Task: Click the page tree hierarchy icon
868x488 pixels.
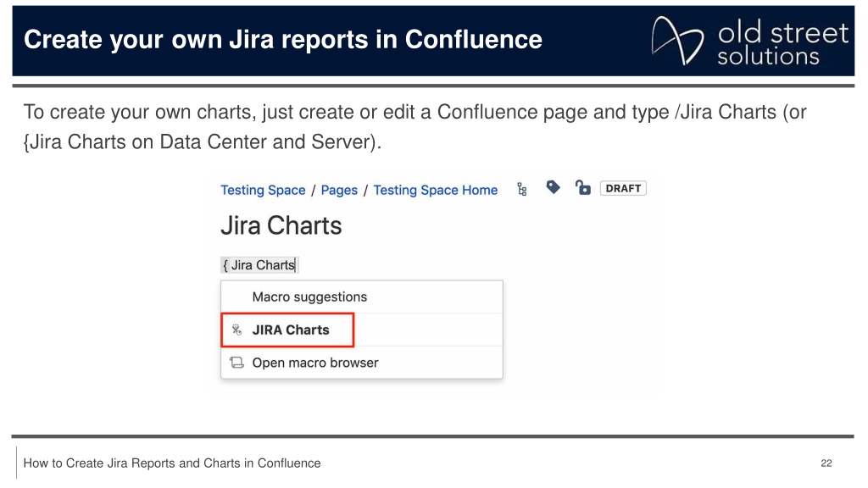Action: [521, 189]
